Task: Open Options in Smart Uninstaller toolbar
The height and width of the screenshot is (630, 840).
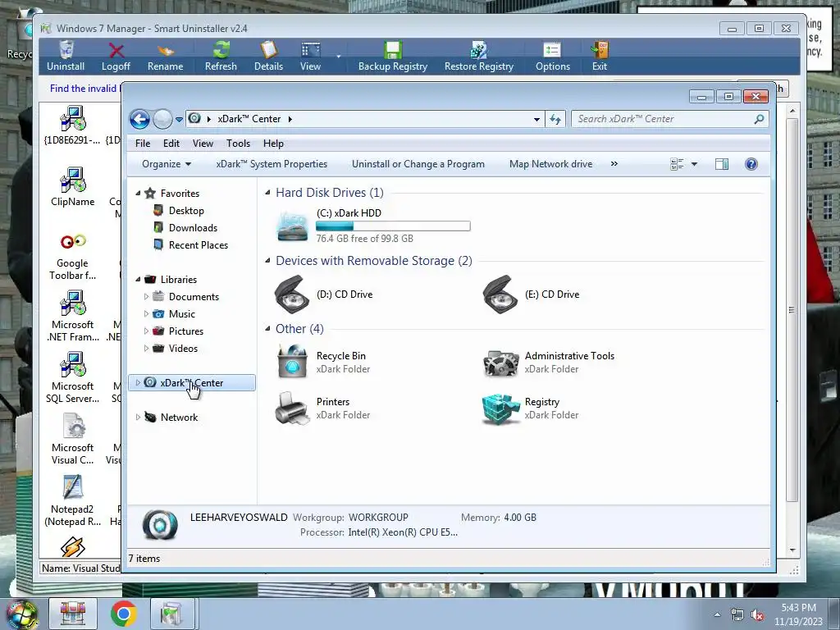Action: pyautogui.click(x=552, y=57)
